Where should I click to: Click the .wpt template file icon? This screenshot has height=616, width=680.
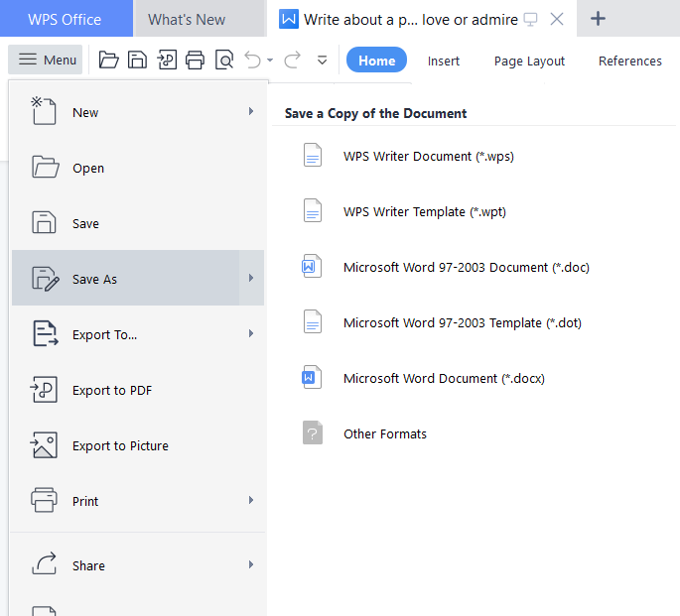[313, 210]
